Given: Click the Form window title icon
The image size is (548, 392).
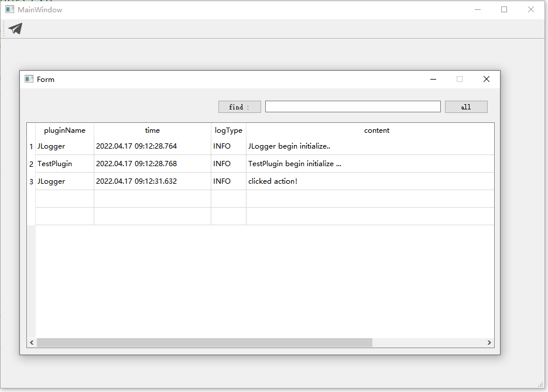Looking at the screenshot, I should [x=29, y=80].
